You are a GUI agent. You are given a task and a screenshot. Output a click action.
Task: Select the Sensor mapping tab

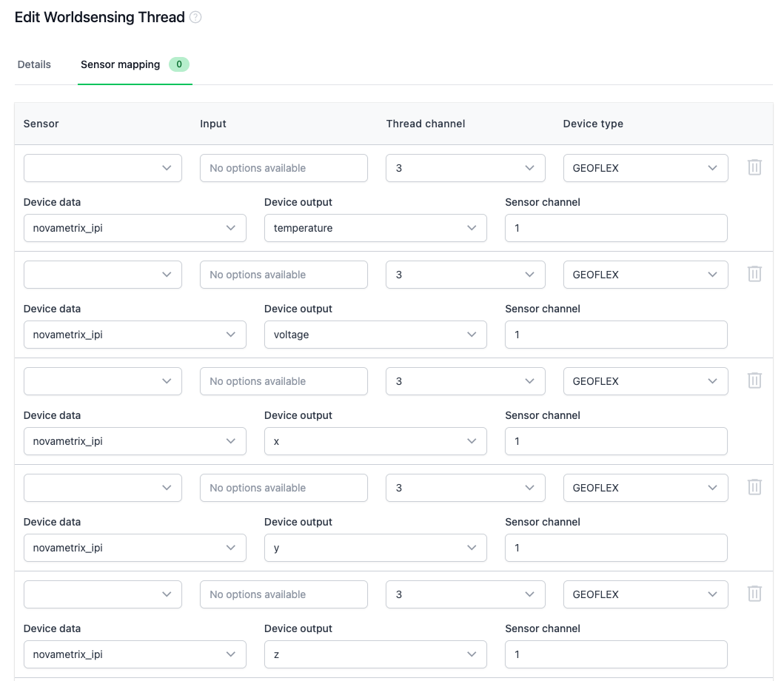[x=120, y=64]
